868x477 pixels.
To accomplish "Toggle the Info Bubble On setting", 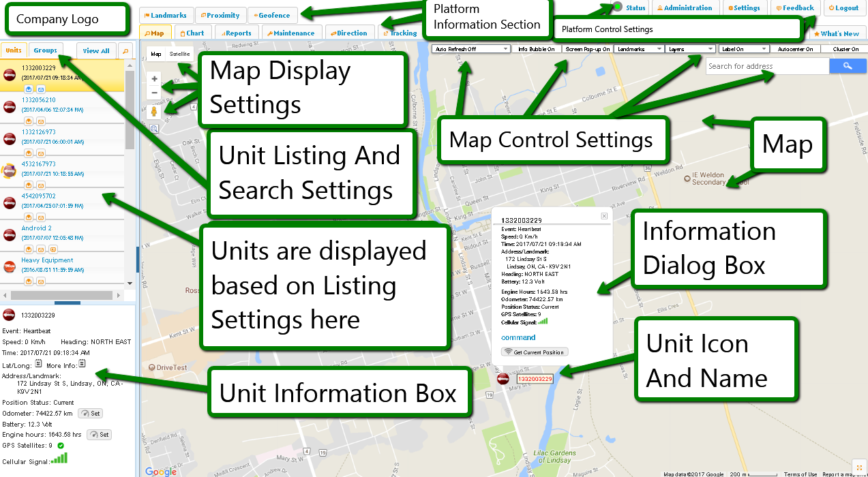I will pyautogui.click(x=536, y=49).
